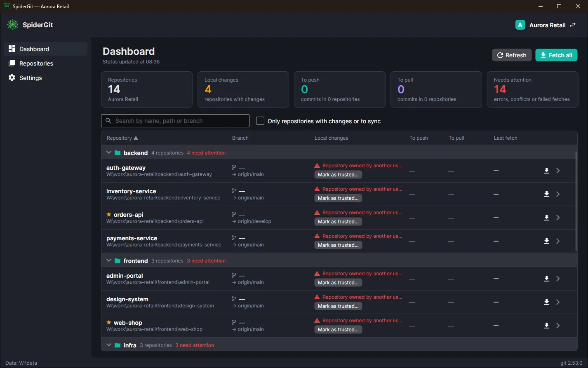The width and height of the screenshot is (588, 368).
Task: Mark auth-gateway as trusted
Action: click(338, 175)
